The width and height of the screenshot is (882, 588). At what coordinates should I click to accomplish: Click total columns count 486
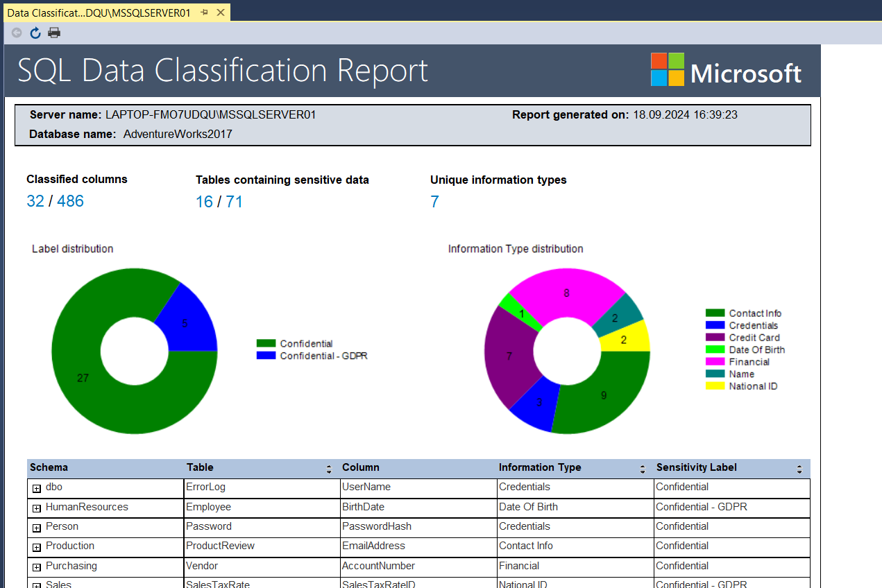70,201
